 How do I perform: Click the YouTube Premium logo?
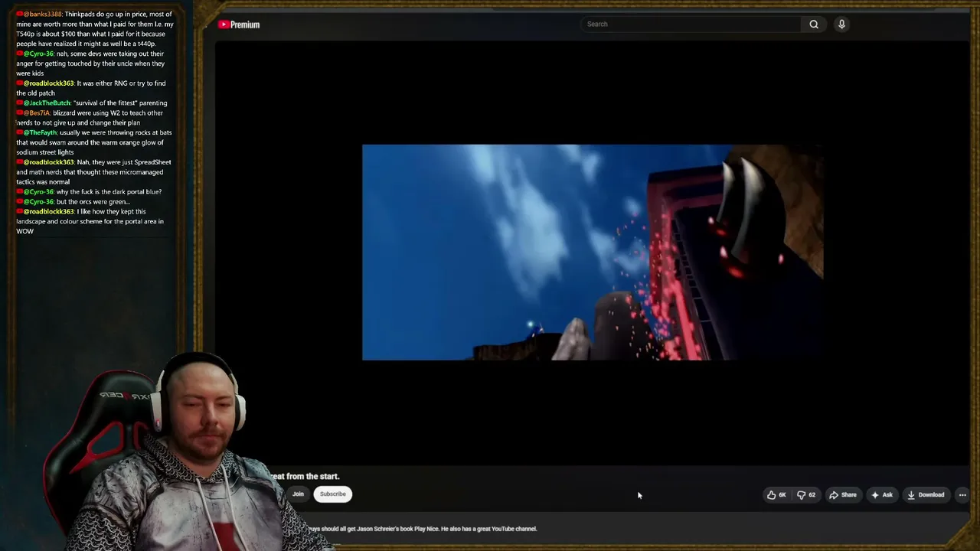coord(239,24)
